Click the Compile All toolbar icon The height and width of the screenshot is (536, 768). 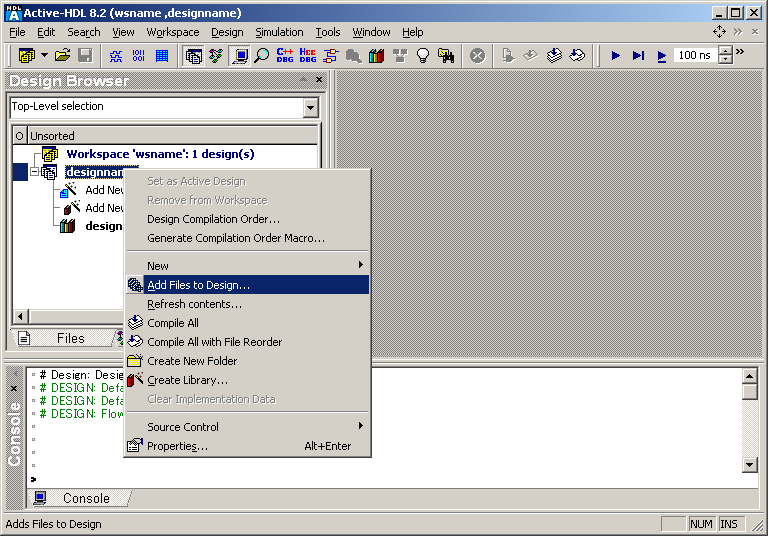point(554,55)
